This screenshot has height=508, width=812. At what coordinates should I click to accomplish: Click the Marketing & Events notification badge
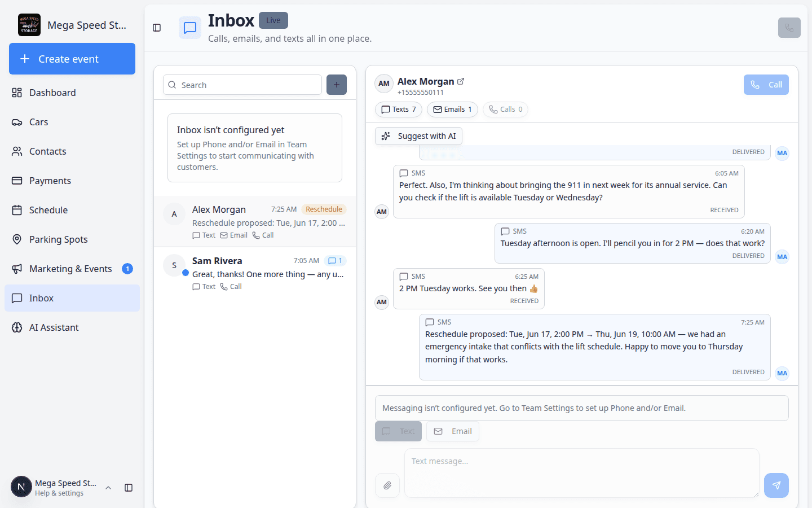click(x=127, y=269)
